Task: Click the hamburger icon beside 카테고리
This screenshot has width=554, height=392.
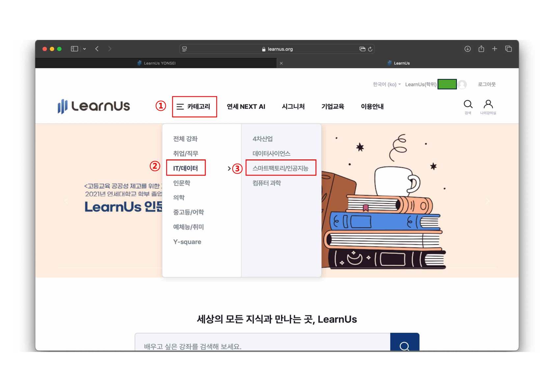Action: click(180, 106)
